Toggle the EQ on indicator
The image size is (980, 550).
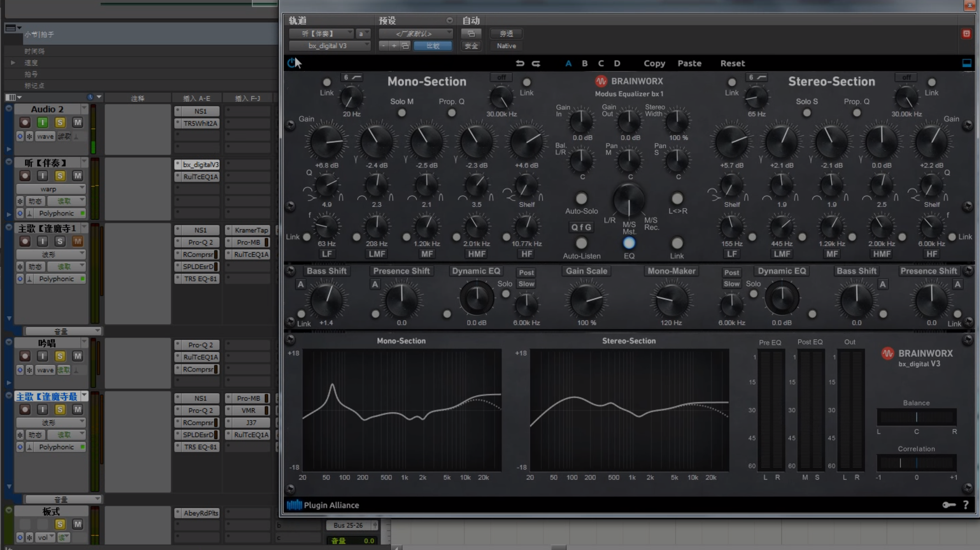(x=629, y=243)
